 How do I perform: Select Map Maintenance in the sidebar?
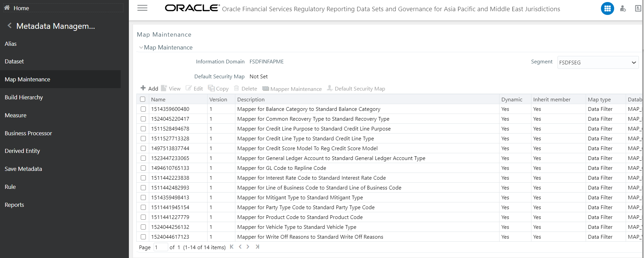coord(27,79)
